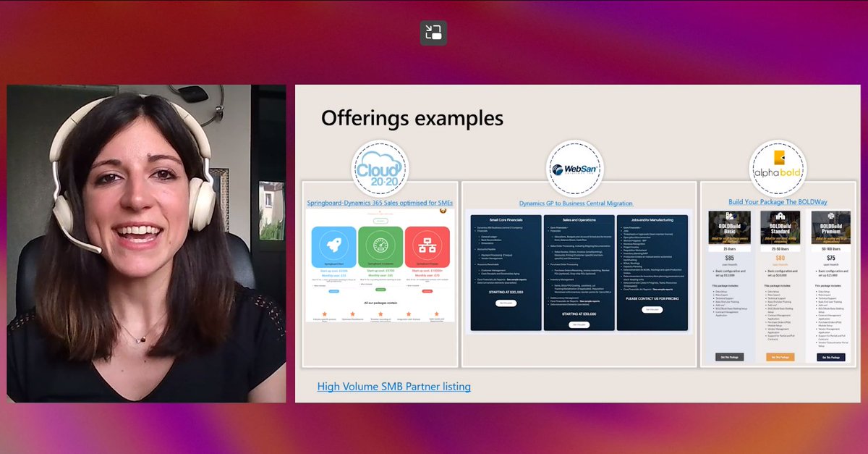
Task: Click the alphabold circular logo
Action: point(778,169)
